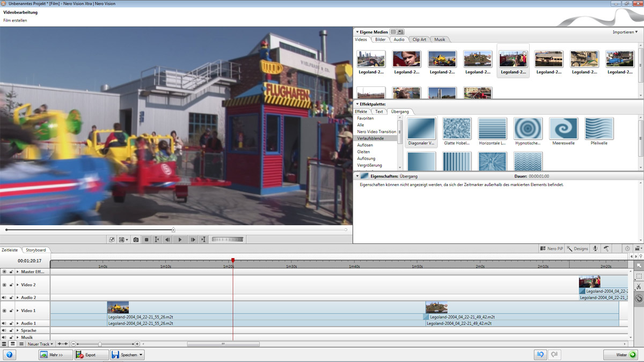Toggle visibility of the Master Effects track
Image resolution: width=644 pixels, height=362 pixels.
point(4,272)
